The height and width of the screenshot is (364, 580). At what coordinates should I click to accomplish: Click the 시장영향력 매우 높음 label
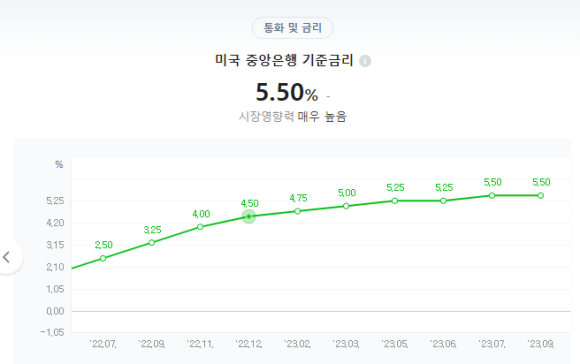click(293, 117)
